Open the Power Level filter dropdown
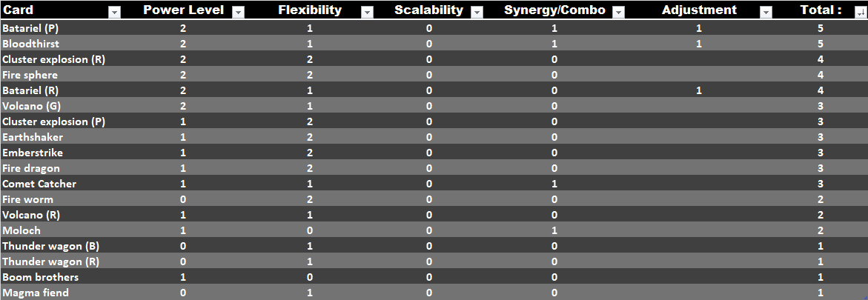 point(238,12)
